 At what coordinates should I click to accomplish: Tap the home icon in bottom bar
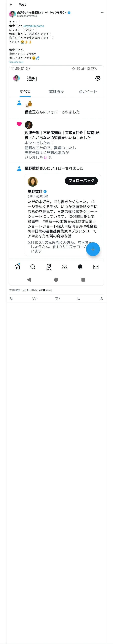pos(17,266)
